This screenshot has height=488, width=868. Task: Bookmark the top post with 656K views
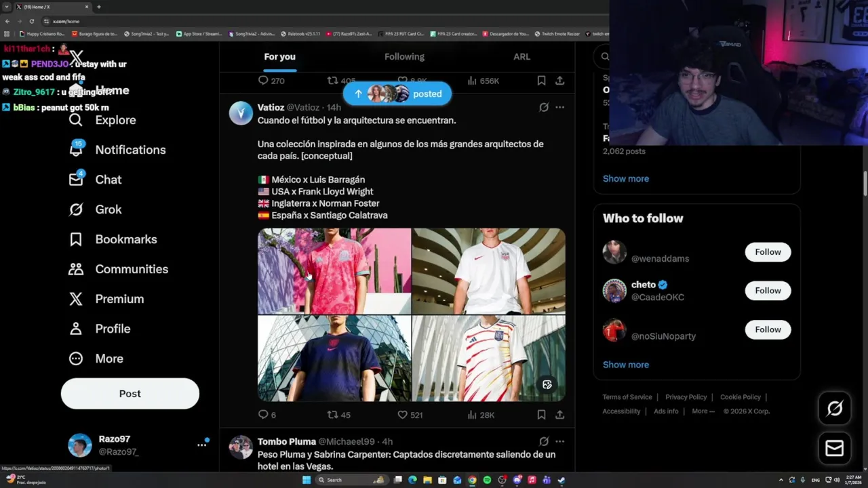[x=541, y=81]
